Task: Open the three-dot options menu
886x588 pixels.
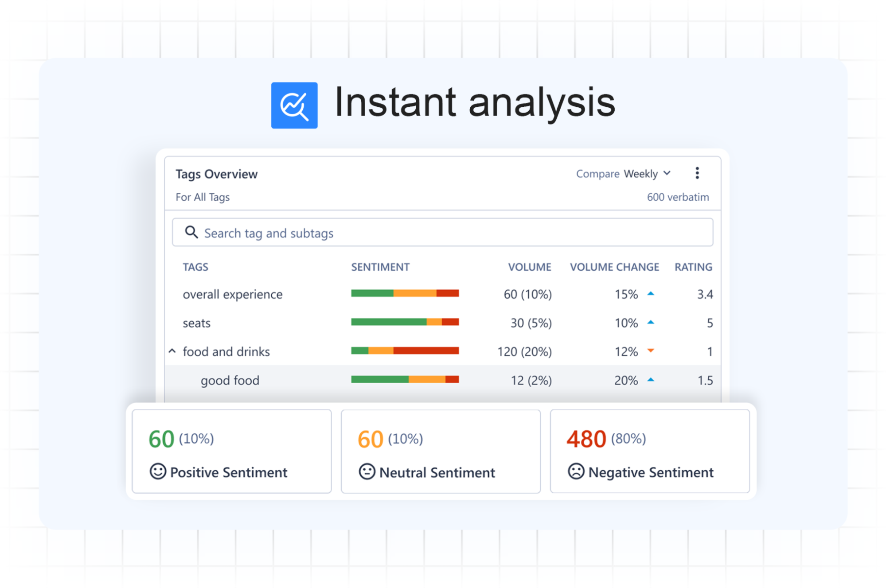Action: (697, 173)
